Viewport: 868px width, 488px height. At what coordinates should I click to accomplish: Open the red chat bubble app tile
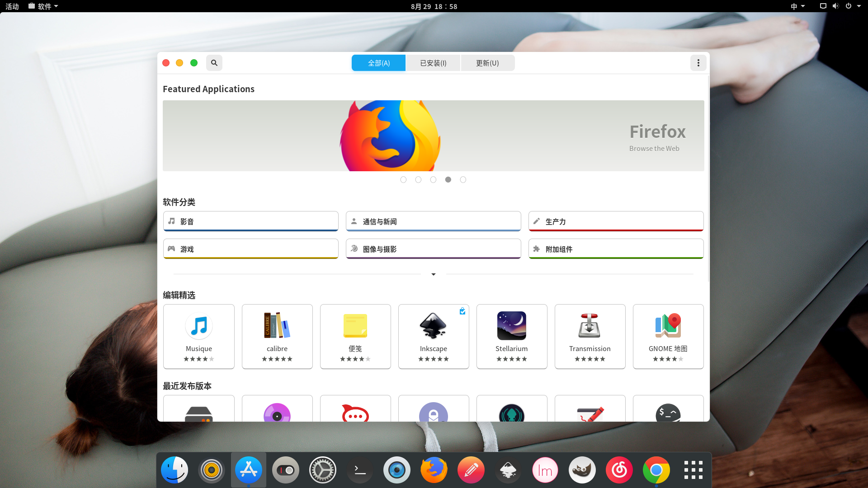tap(355, 408)
